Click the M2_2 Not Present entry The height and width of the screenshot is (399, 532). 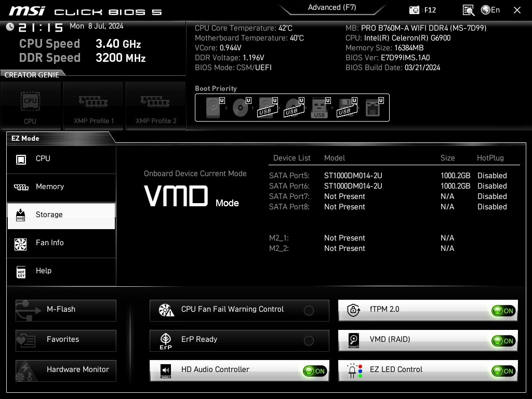(x=344, y=248)
